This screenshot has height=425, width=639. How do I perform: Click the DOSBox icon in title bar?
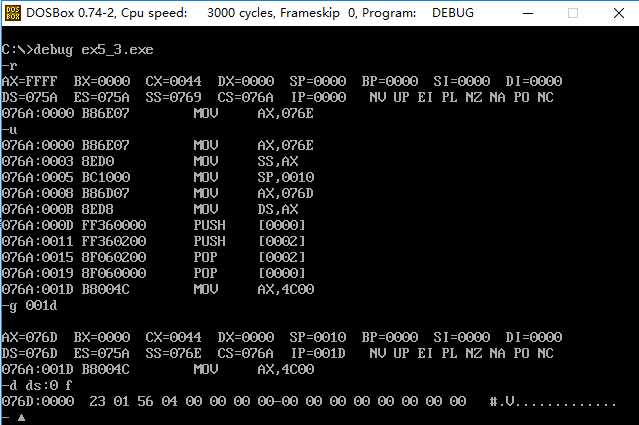12,13
